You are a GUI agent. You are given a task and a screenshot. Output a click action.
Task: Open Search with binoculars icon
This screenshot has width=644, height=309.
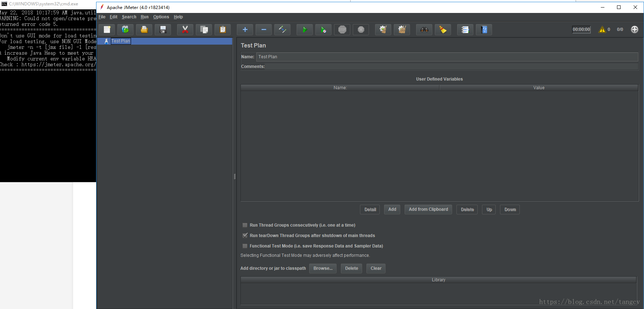click(424, 29)
